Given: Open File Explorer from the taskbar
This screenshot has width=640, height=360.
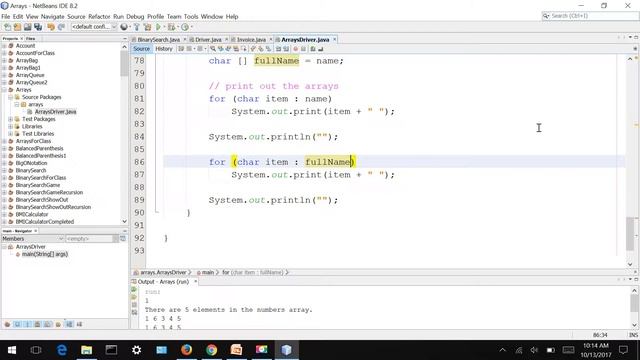Looking at the screenshot, I should tap(87, 350).
